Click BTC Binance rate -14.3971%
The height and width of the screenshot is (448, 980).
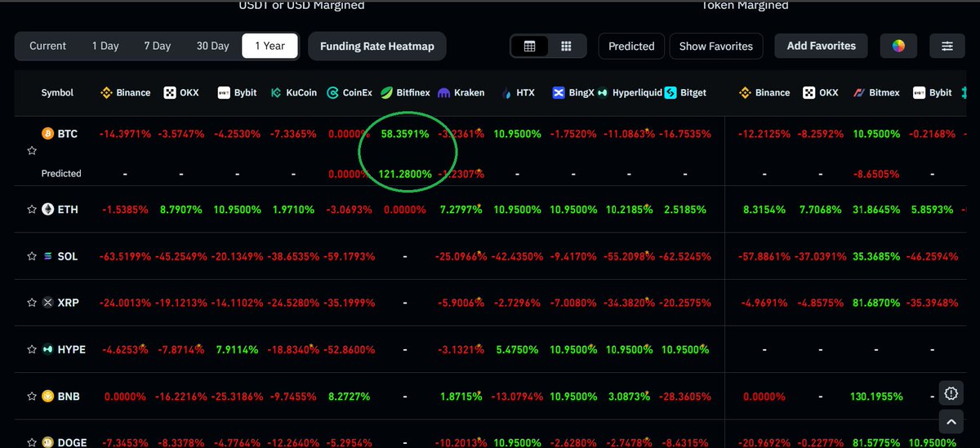pos(125,134)
